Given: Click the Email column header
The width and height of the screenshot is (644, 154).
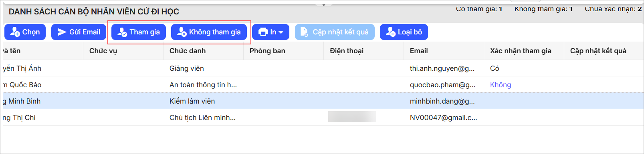Looking at the screenshot, I should (x=419, y=51).
